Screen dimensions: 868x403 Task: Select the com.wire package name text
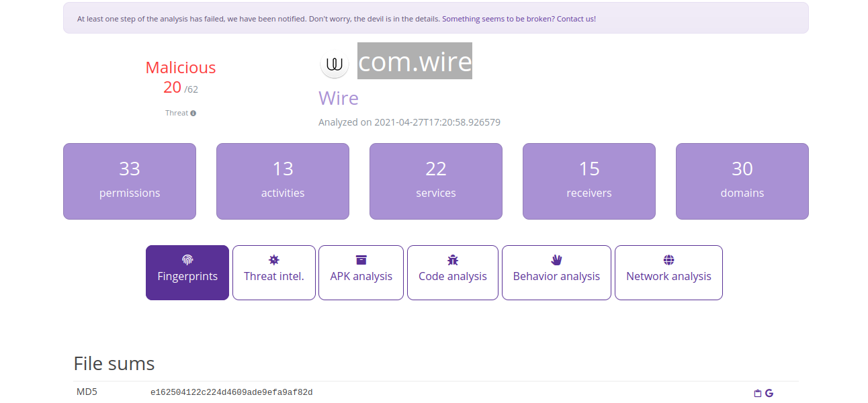tap(415, 61)
